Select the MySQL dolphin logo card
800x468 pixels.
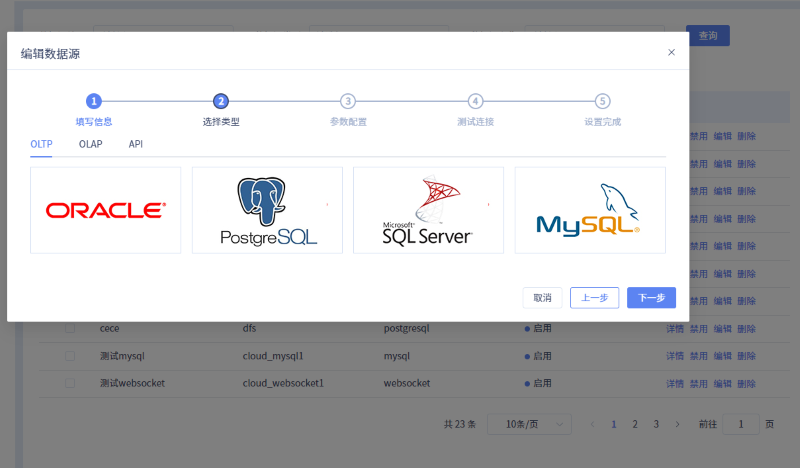click(590, 210)
